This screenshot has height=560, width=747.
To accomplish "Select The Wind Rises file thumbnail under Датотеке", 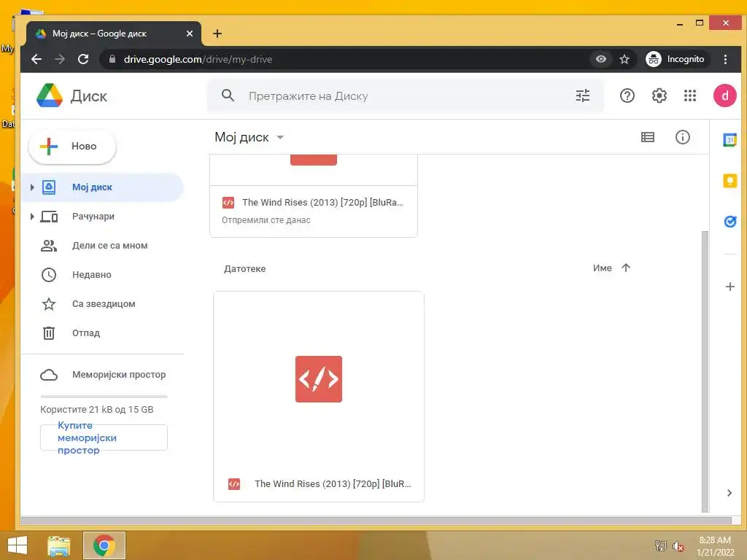I will [319, 379].
